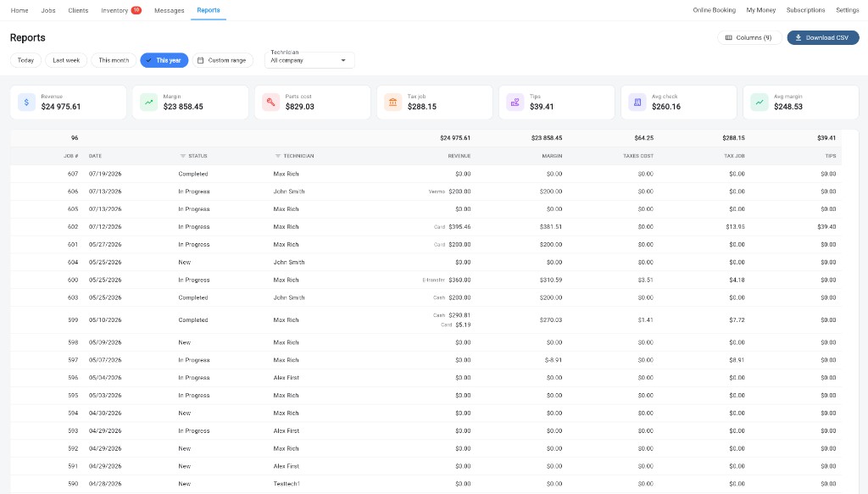Click the Revenue dollar sign icon
Viewport: 868px width, 494px height.
pos(26,103)
